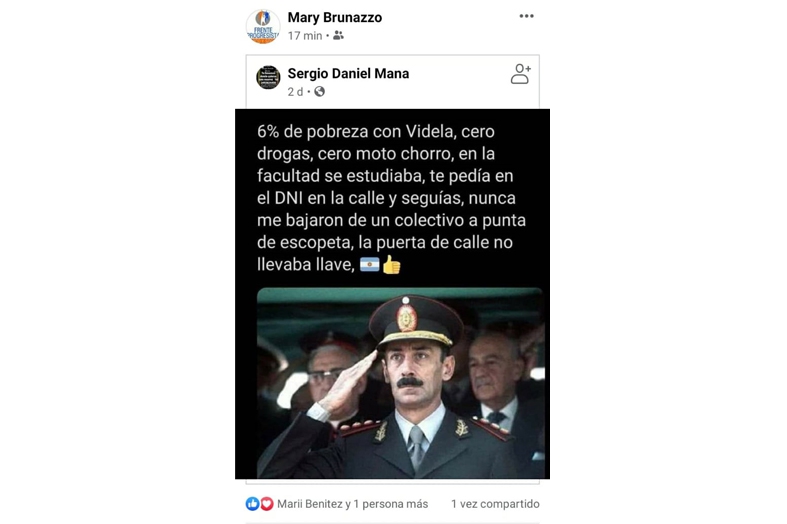787x524 pixels.
Task: Click the Argentina flag emoji in post text
Action: [x=369, y=264]
